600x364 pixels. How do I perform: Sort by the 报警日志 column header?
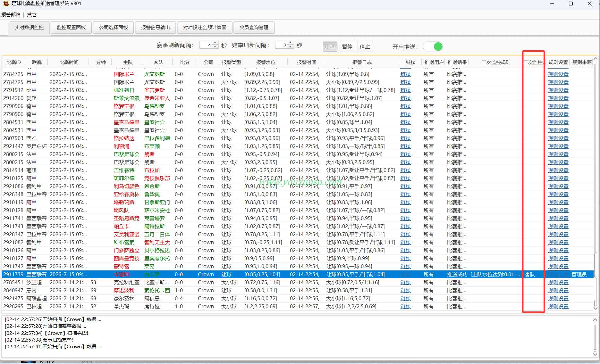tap(362, 62)
